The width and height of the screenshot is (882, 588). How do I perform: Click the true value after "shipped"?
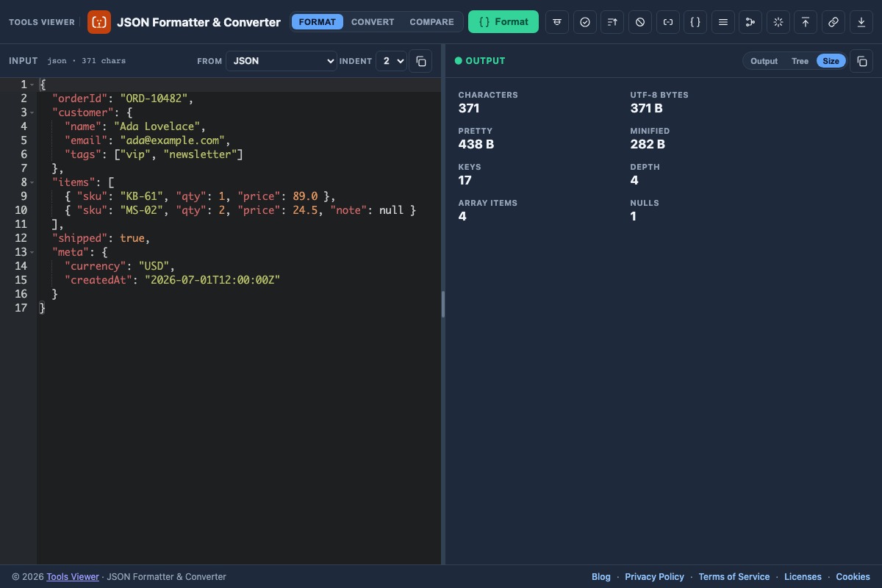[132, 238]
